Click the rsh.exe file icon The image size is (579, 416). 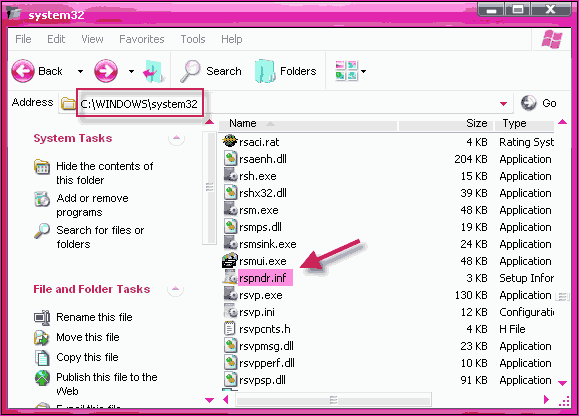[x=230, y=176]
